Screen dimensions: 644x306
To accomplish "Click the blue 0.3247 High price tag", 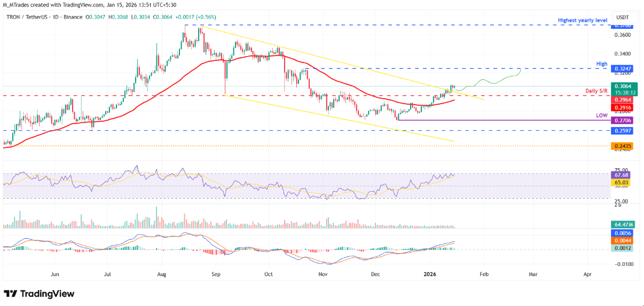I will pos(622,69).
